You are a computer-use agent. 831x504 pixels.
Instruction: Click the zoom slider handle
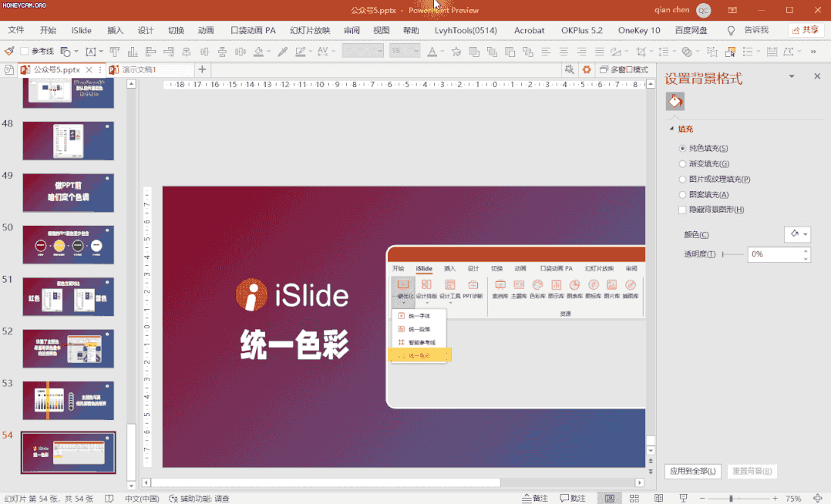tap(731, 498)
